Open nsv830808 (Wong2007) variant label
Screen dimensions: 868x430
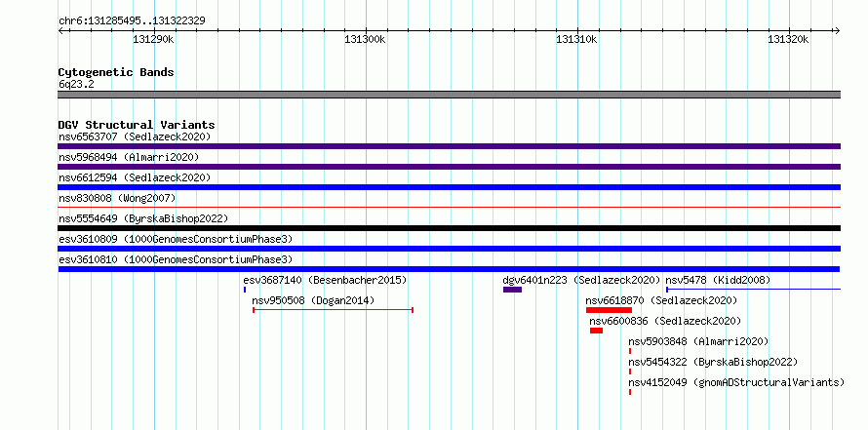(117, 198)
